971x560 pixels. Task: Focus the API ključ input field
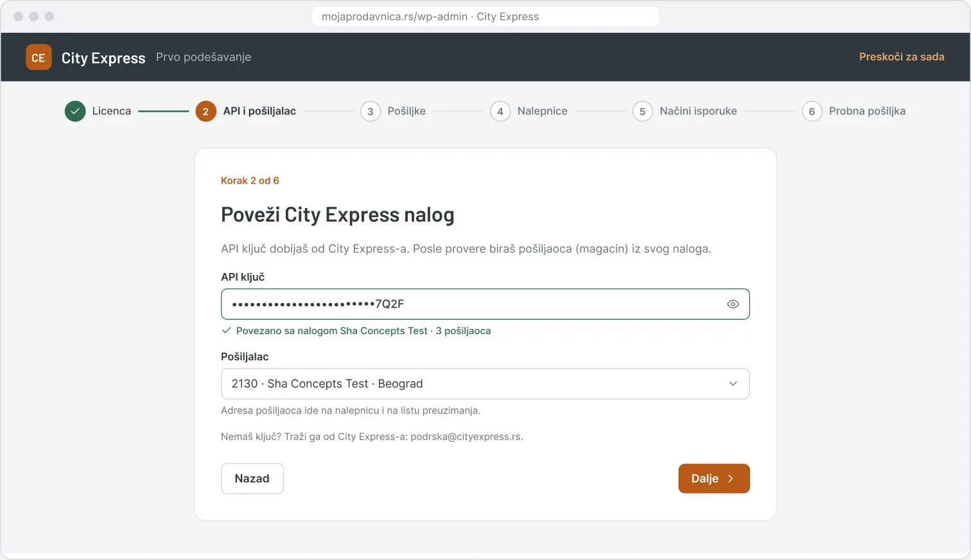coord(485,304)
